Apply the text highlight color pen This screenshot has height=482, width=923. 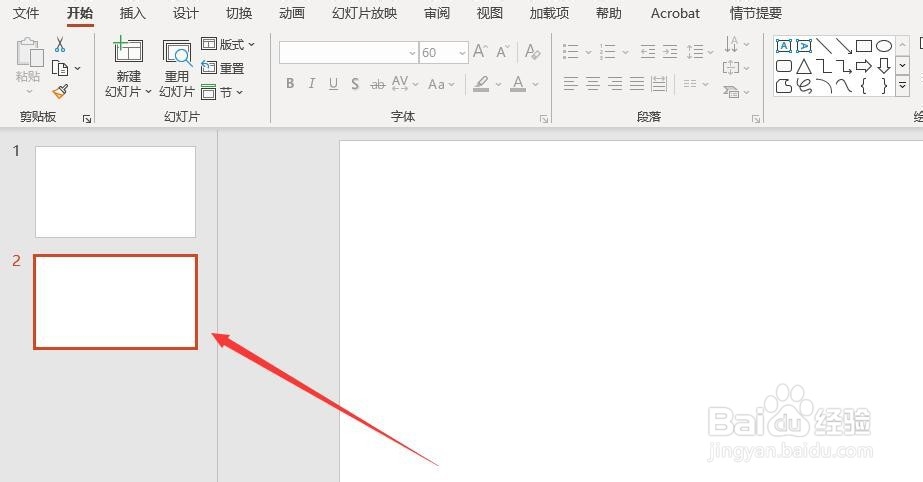pyautogui.click(x=482, y=84)
